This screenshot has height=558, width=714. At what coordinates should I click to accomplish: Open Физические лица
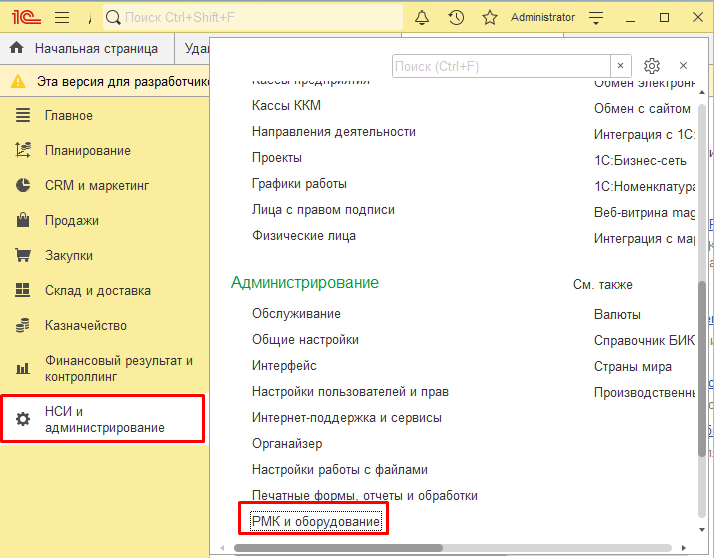click(304, 235)
